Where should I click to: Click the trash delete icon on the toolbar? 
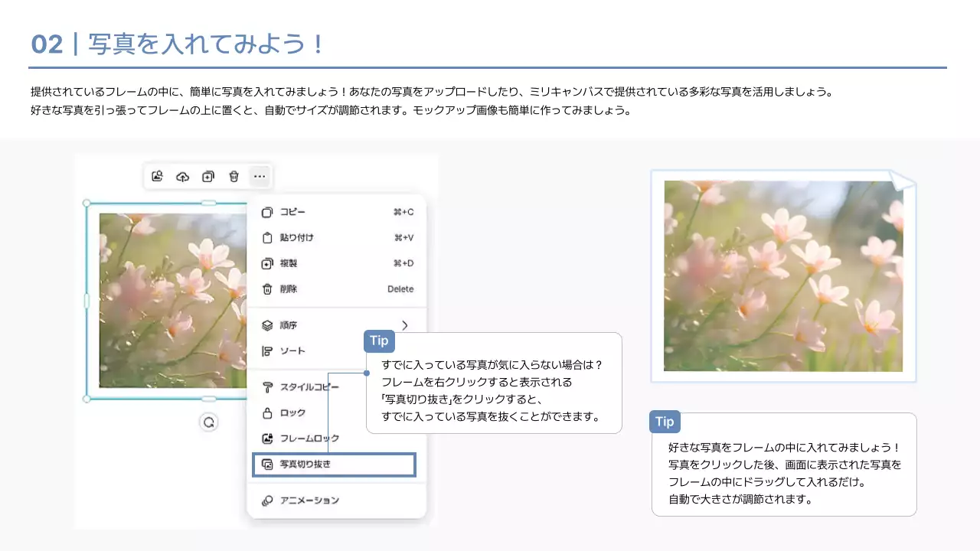(x=234, y=176)
